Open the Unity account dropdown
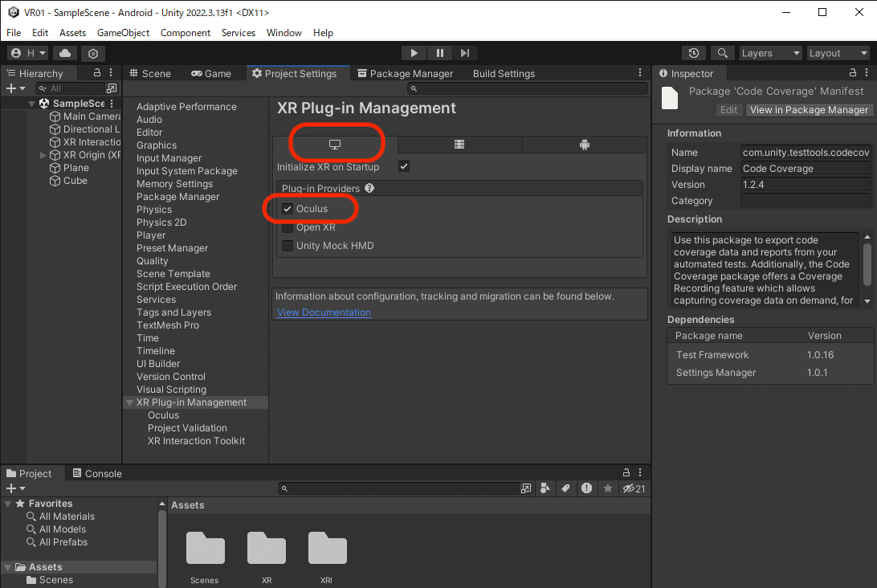877x588 pixels. click(28, 53)
